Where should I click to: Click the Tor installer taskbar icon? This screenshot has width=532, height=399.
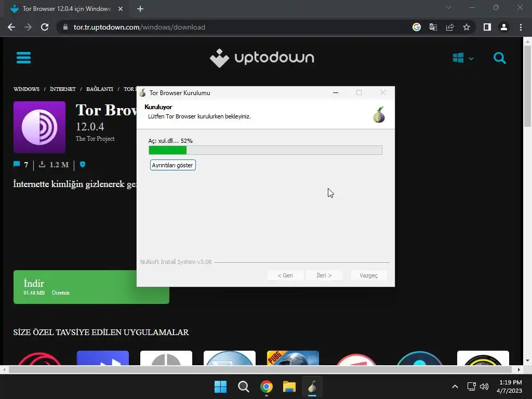(x=312, y=387)
